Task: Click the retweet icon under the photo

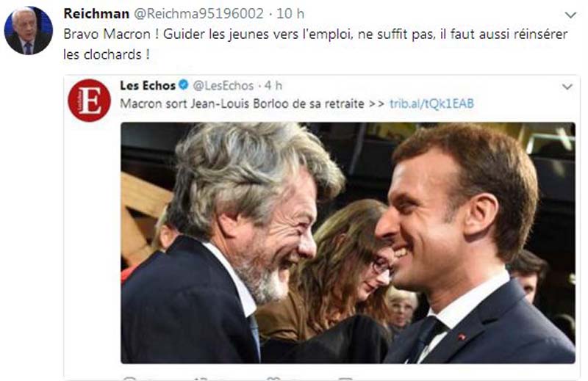Action: 201,379
